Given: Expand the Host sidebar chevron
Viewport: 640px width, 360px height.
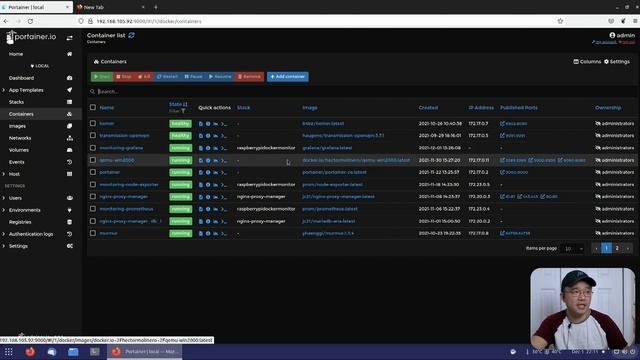Looking at the screenshot, I should [4, 174].
